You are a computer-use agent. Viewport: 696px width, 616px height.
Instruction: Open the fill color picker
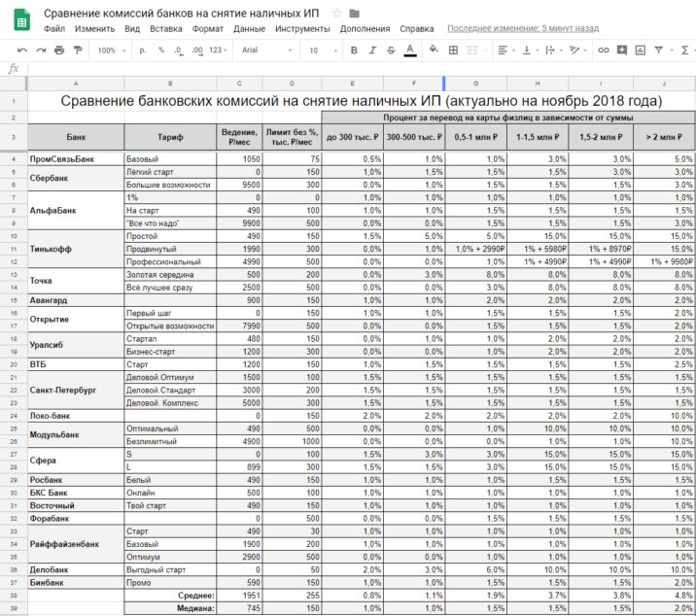click(434, 50)
